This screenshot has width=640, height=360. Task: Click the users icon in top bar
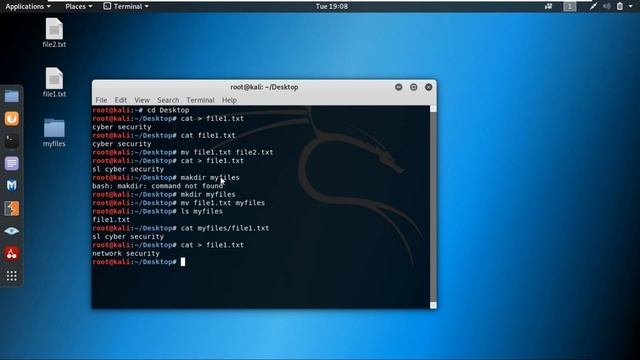548,6
